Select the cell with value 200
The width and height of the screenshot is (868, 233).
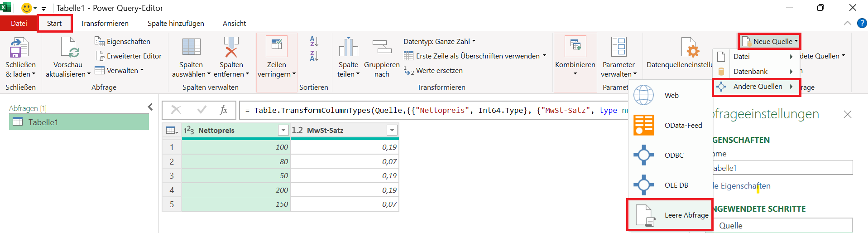tap(236, 190)
